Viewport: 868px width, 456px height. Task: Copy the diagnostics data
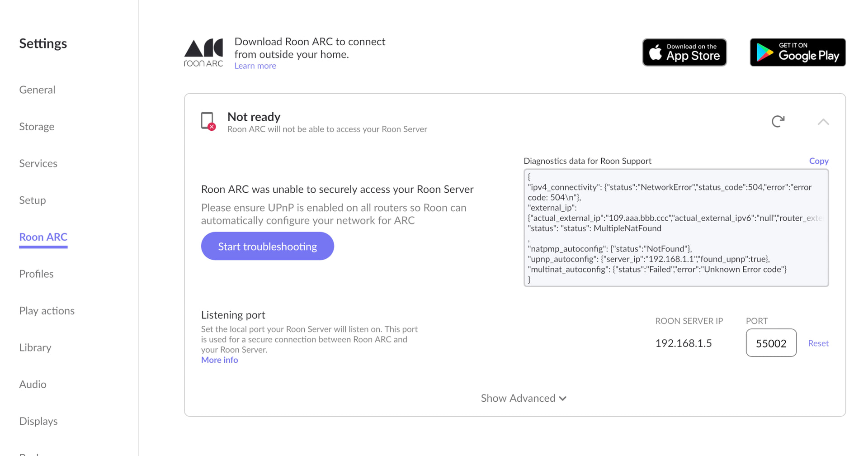[819, 161]
